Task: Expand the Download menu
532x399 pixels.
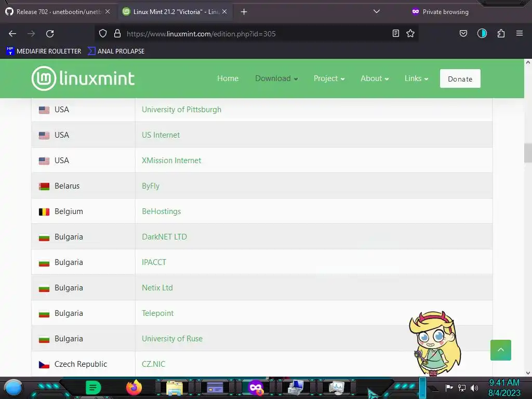Action: click(276, 78)
